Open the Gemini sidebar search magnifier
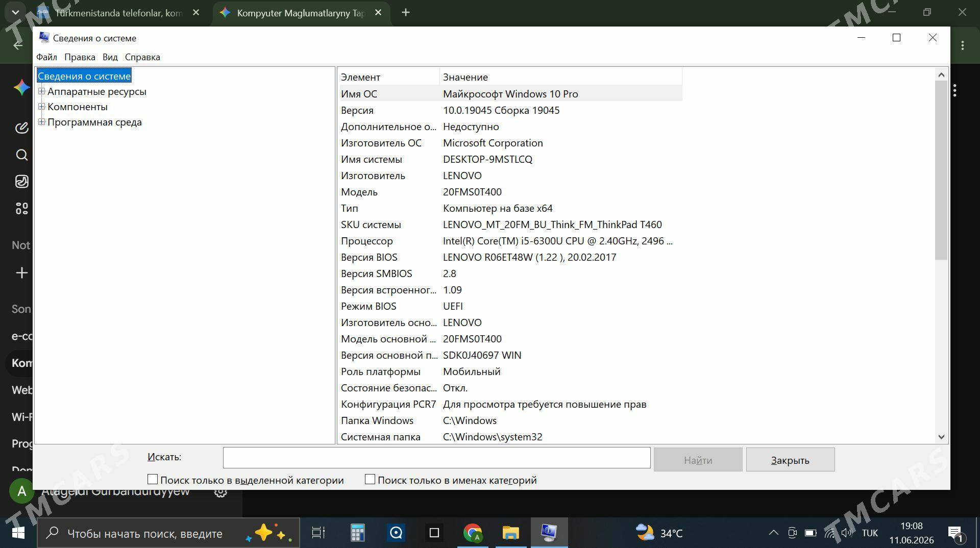The height and width of the screenshot is (548, 980). 21,155
